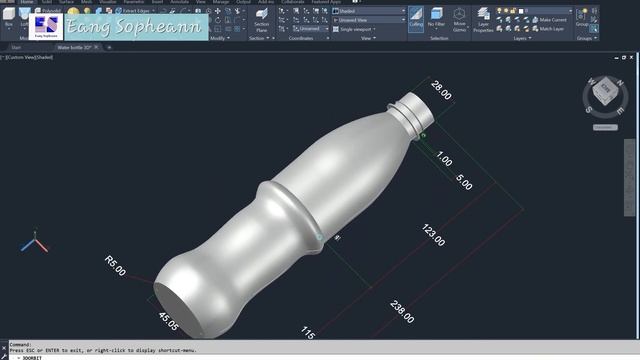Expand the Extract Edges dropdown arrow
This screenshot has width=640, height=360.
(153, 11)
